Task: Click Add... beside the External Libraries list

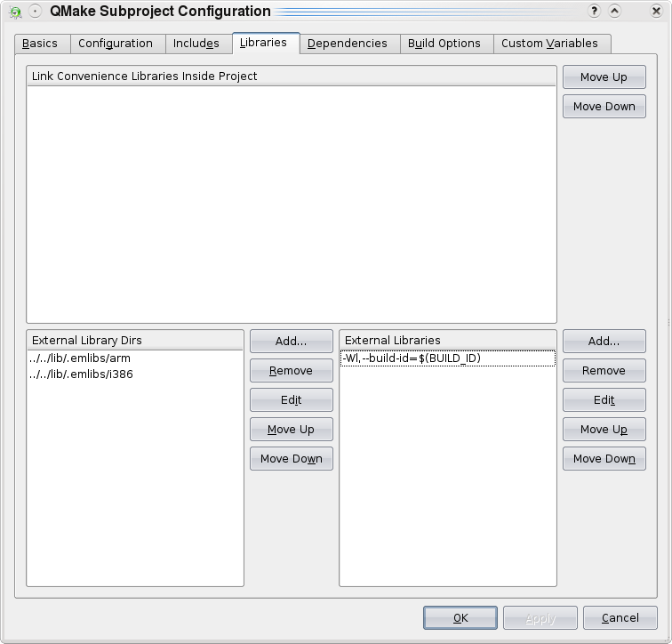Action: [x=604, y=342]
